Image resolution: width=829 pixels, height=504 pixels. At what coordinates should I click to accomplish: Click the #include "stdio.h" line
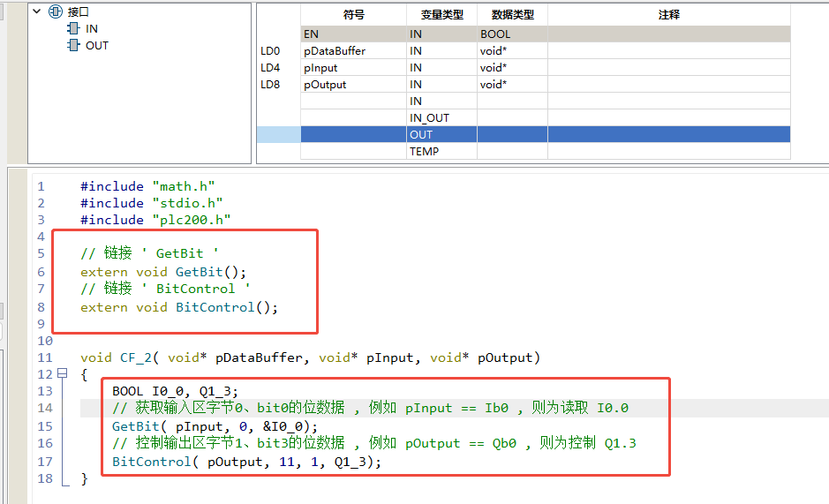click(x=151, y=204)
